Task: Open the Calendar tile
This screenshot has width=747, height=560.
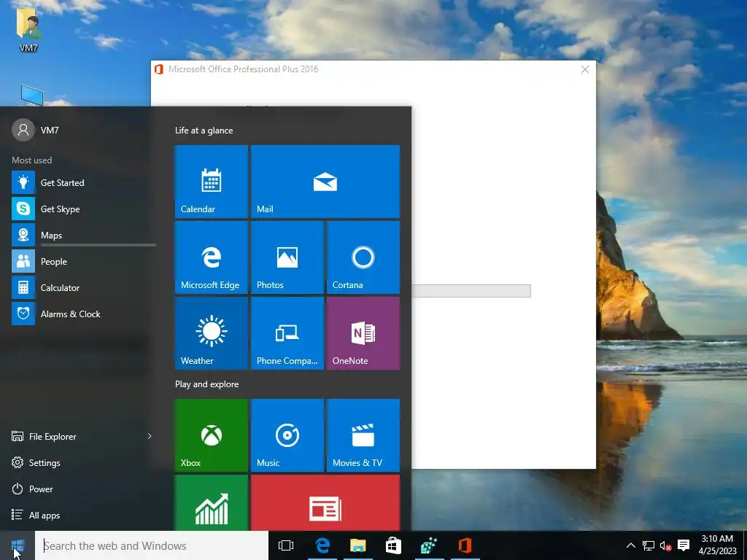Action: 211,182
